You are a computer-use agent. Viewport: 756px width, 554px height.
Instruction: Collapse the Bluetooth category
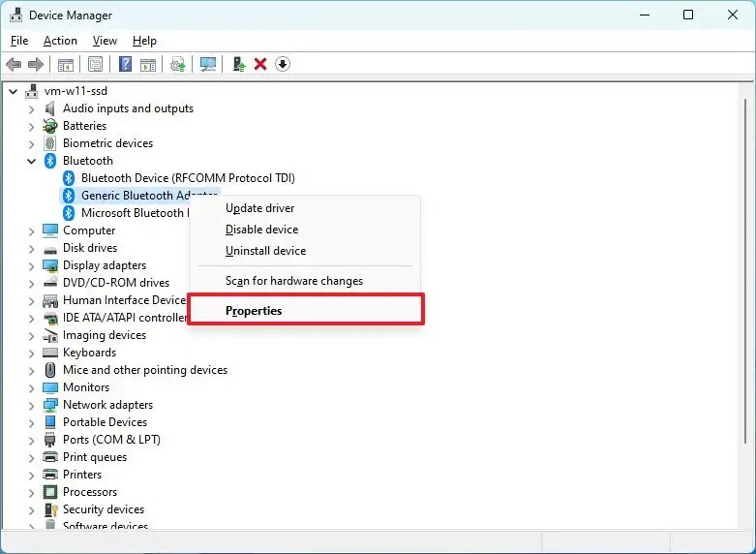[x=32, y=161]
